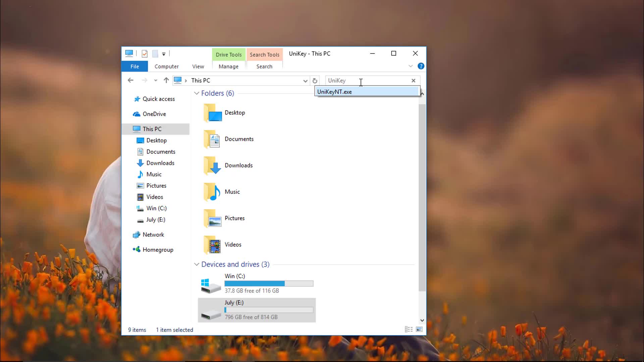The height and width of the screenshot is (362, 644).
Task: Select the Documents folder icon
Action: pos(212,139)
